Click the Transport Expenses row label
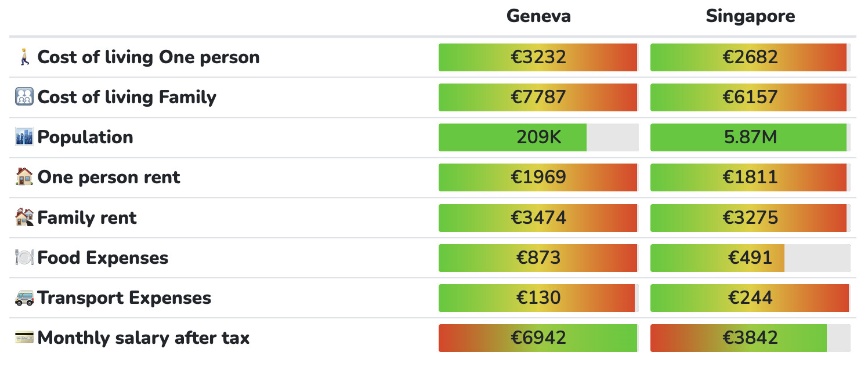868x370 pixels. (124, 298)
